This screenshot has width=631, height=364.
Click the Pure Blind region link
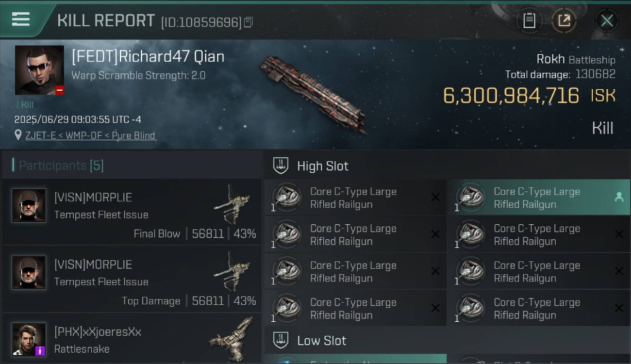point(133,135)
